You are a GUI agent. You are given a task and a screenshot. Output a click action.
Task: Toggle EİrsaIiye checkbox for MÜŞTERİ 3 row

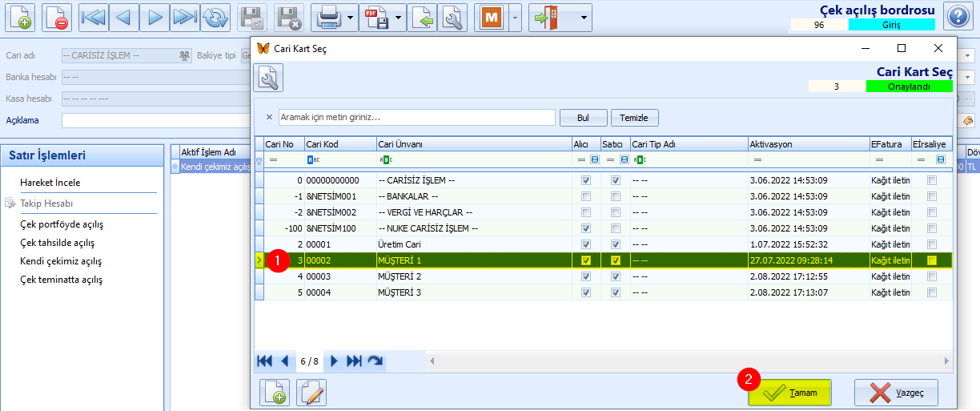tap(931, 292)
